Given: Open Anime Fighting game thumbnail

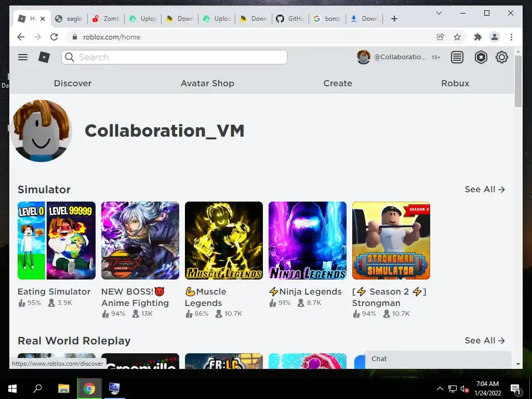Looking at the screenshot, I should (140, 241).
